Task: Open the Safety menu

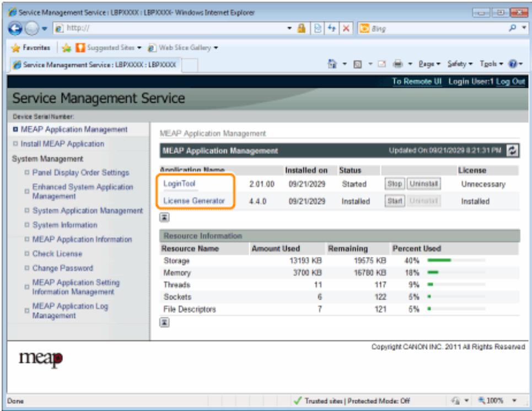Action: (x=459, y=64)
